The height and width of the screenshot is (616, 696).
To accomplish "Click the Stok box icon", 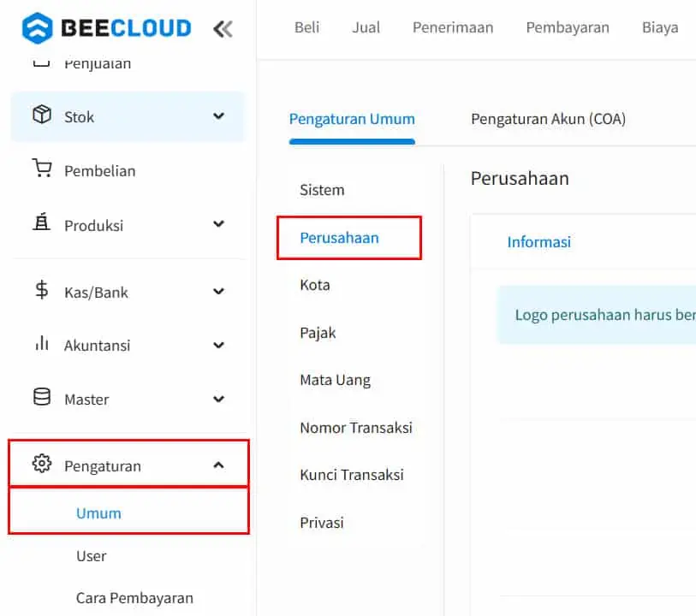I will click(x=42, y=115).
